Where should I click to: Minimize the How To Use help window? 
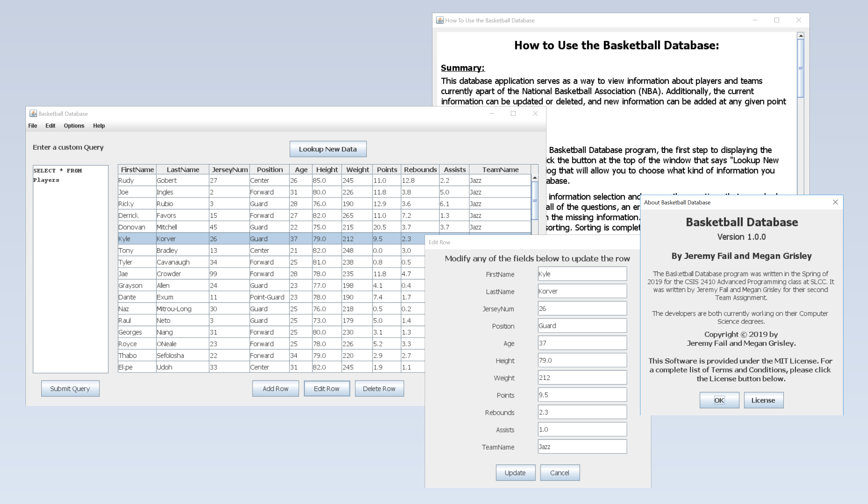point(755,20)
